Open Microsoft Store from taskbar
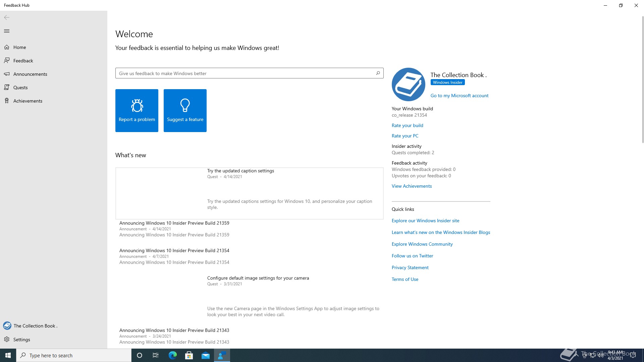 click(189, 355)
